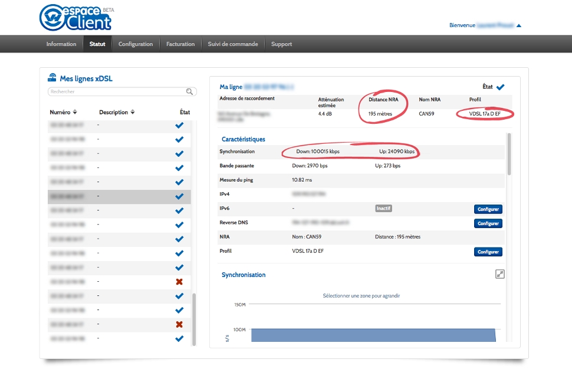Click the xDSL router icon beside Mes lignes
This screenshot has height=392, width=572.
52,78
